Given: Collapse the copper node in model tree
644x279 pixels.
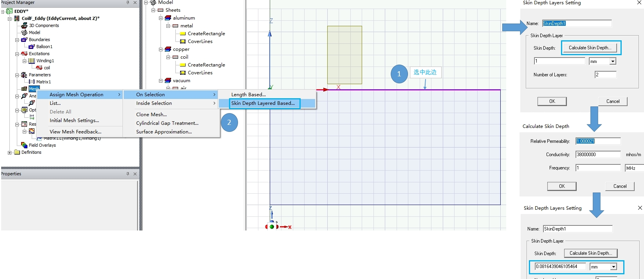Looking at the screenshot, I should tap(161, 49).
